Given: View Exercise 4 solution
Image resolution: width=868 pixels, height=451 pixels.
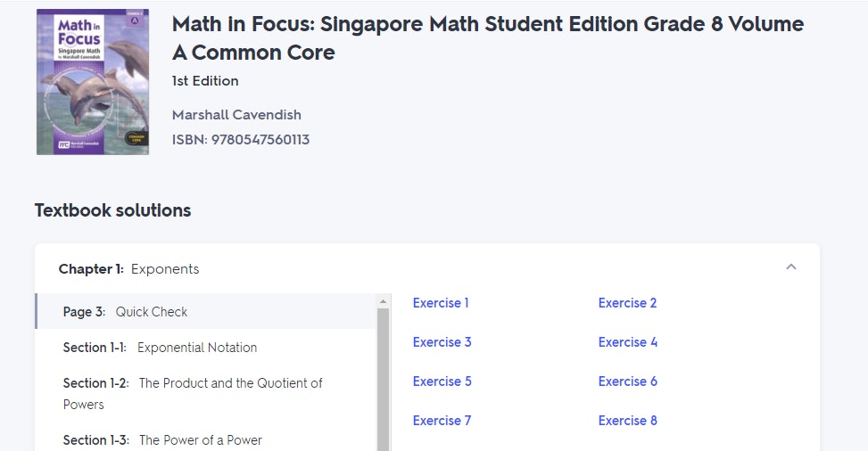Looking at the screenshot, I should click(x=628, y=342).
